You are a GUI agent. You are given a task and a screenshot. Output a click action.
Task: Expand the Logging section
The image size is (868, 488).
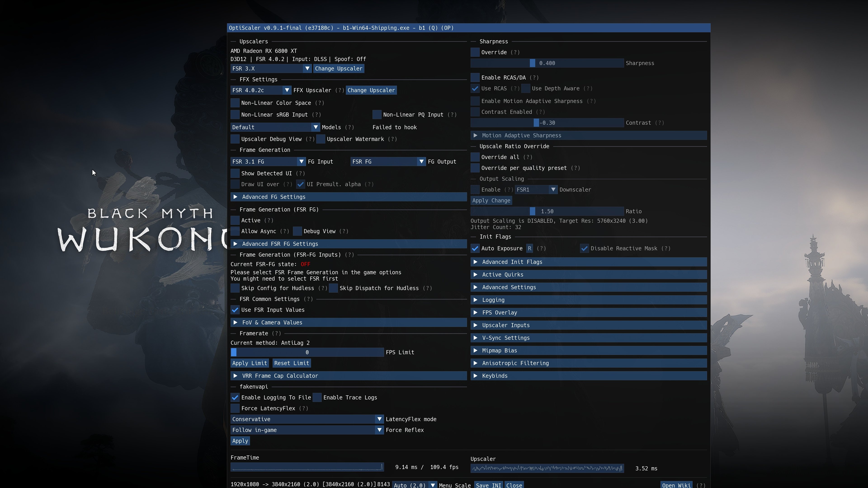(x=589, y=300)
